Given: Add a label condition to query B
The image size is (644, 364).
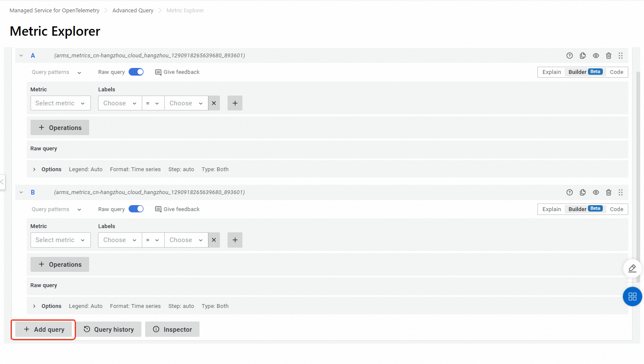Looking at the screenshot, I should click(x=235, y=240).
